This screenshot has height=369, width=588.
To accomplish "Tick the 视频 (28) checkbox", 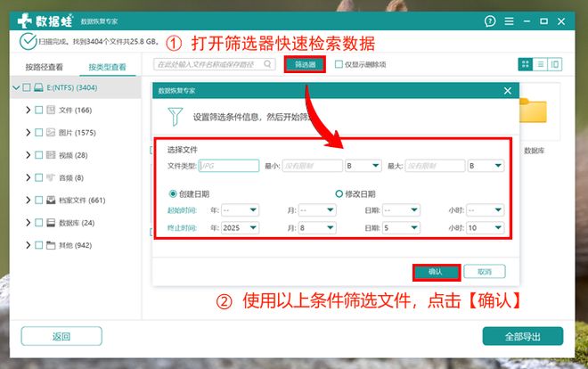I will [38, 155].
